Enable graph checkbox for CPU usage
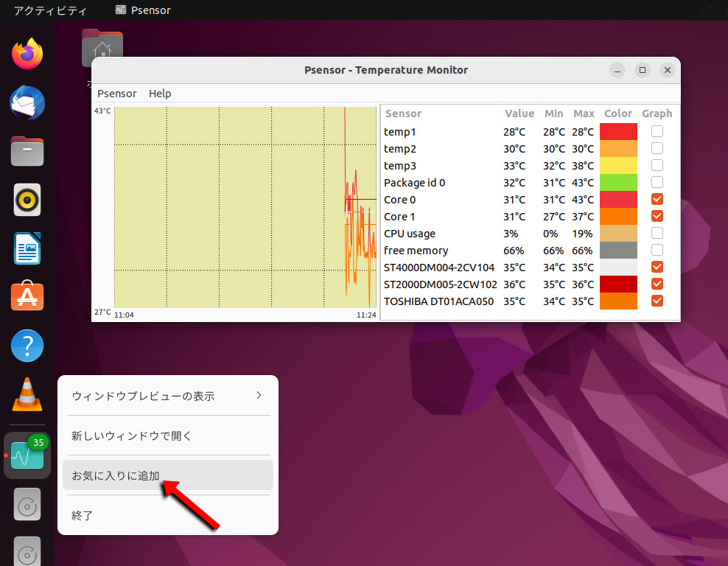Screen dimensions: 728x566 [x=657, y=233]
